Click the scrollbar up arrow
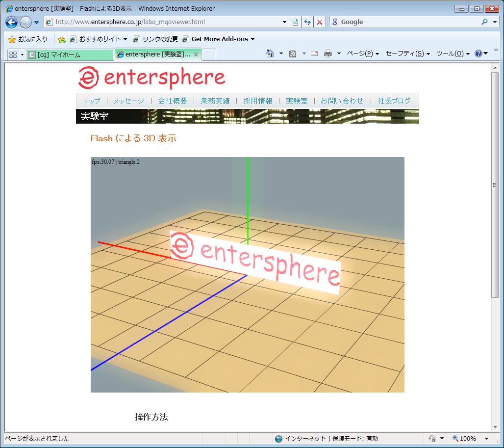Screen dimensions: 504x448 coord(495,68)
